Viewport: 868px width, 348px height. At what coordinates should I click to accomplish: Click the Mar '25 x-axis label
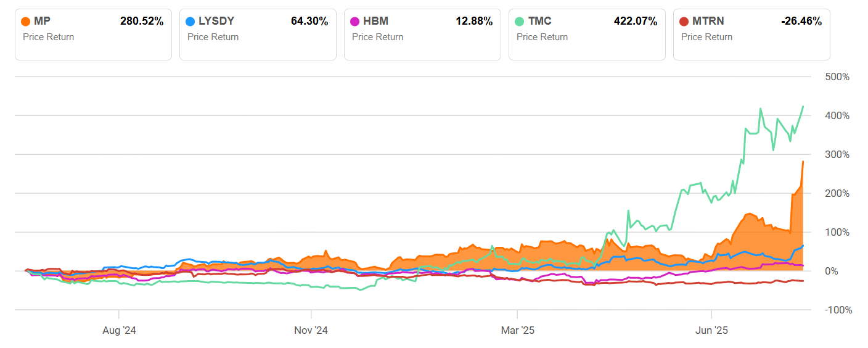point(518,330)
